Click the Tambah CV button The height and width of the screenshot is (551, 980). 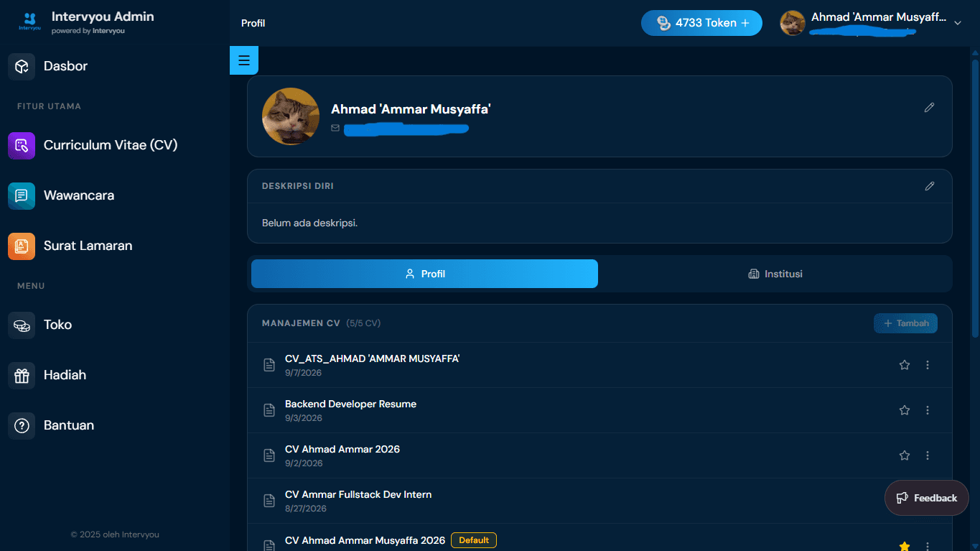[905, 323]
